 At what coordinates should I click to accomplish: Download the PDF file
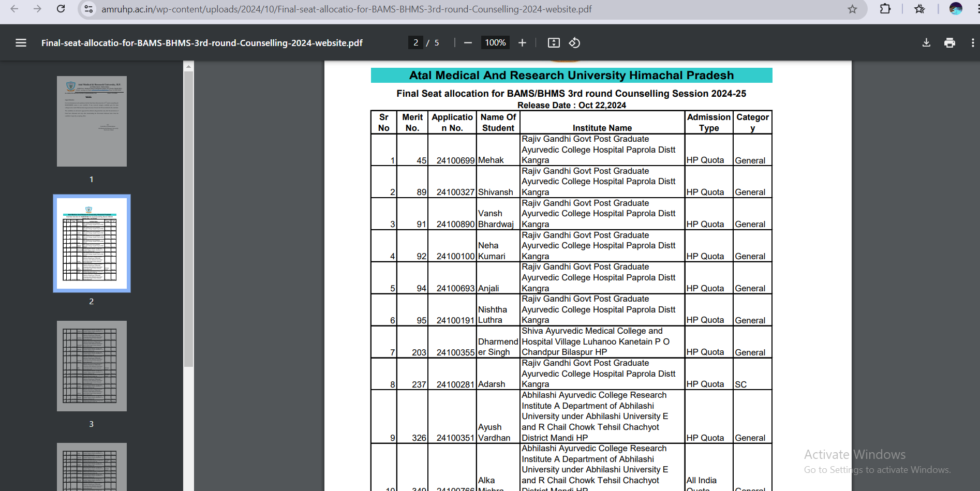926,43
